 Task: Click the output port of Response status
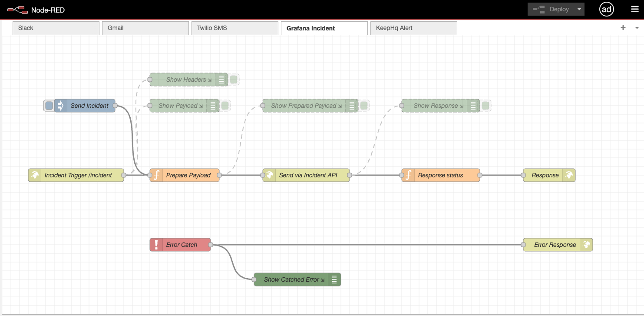pyautogui.click(x=480, y=175)
